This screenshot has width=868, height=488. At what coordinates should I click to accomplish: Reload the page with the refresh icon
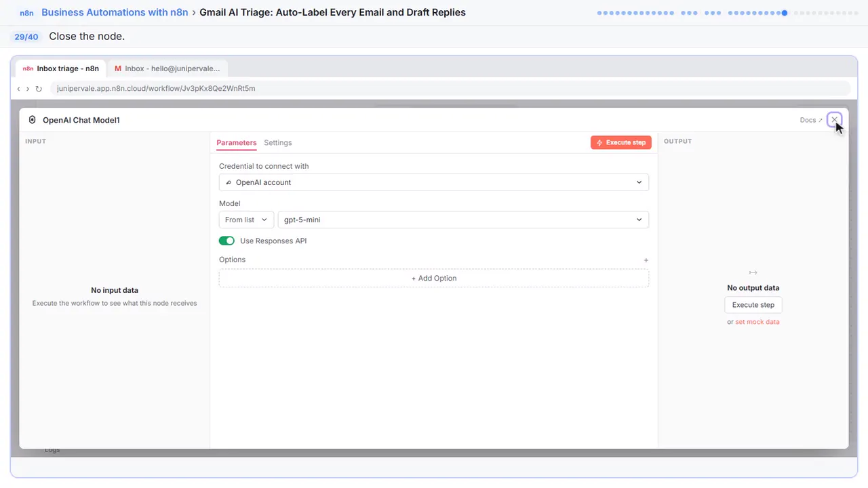point(39,89)
